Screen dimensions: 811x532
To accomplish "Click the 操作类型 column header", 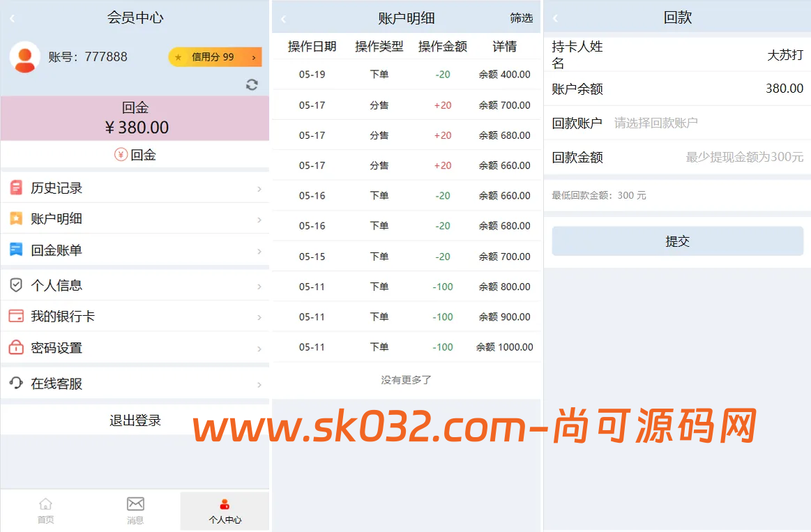I will pos(379,47).
